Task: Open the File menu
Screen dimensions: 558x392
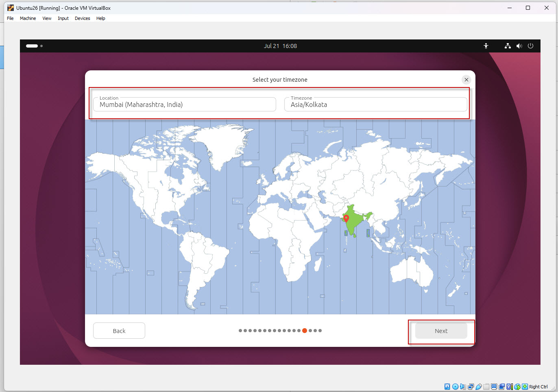Action: pyautogui.click(x=10, y=18)
